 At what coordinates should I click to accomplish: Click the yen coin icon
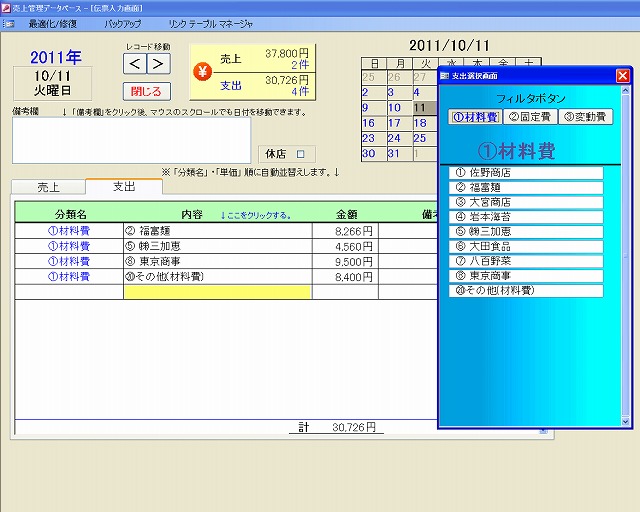click(x=202, y=72)
